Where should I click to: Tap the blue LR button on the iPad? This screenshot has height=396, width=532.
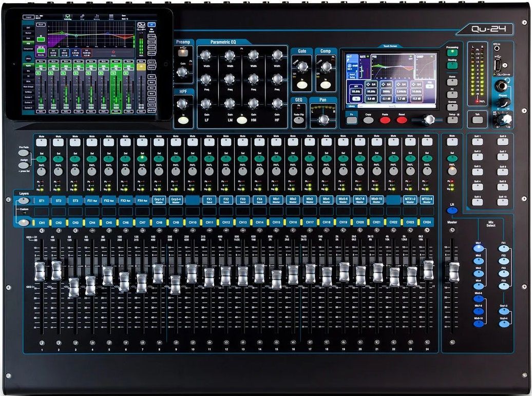pyautogui.click(x=151, y=25)
